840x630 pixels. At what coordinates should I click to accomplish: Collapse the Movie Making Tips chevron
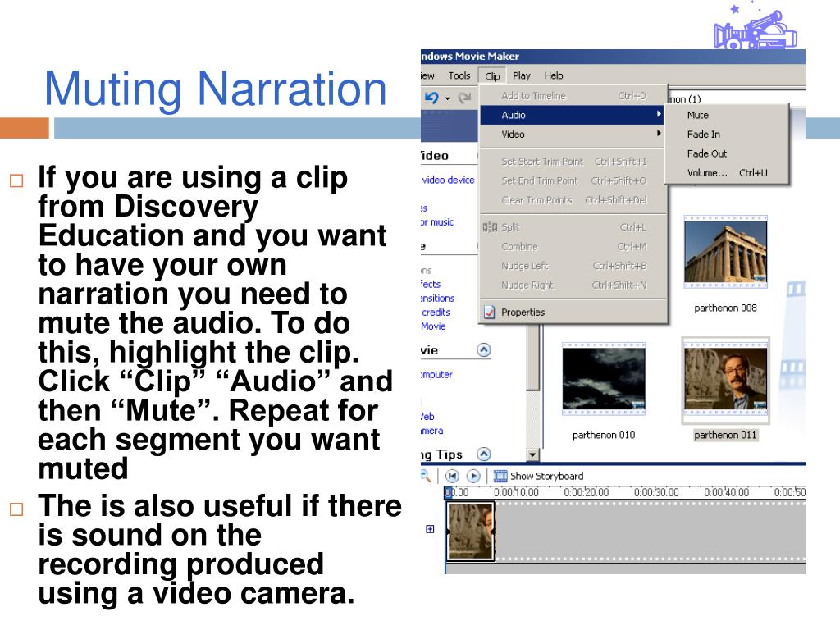484,454
